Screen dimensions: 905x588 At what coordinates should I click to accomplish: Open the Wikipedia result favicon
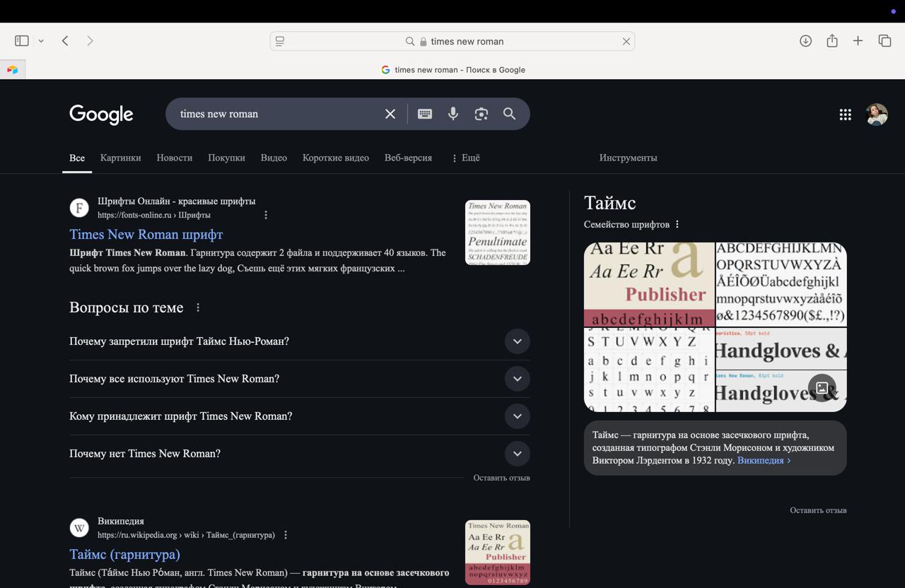[79, 528]
